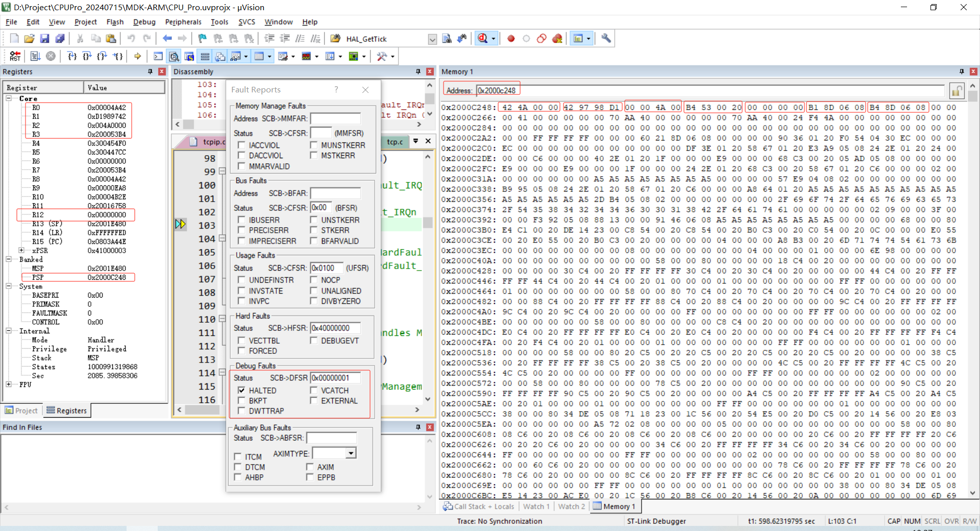
Task: Toggle the Symbols Window icon
Action: coord(189,56)
